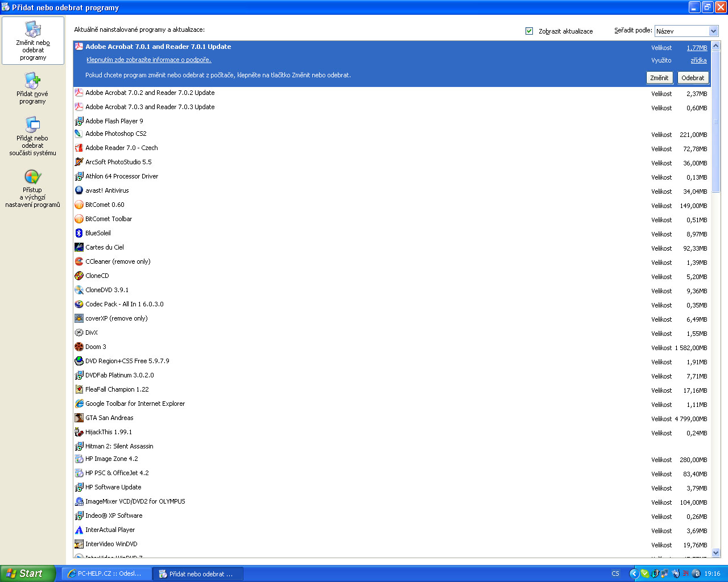Select InterVideo WinDVD entry
The image size is (728, 582).
click(392, 544)
